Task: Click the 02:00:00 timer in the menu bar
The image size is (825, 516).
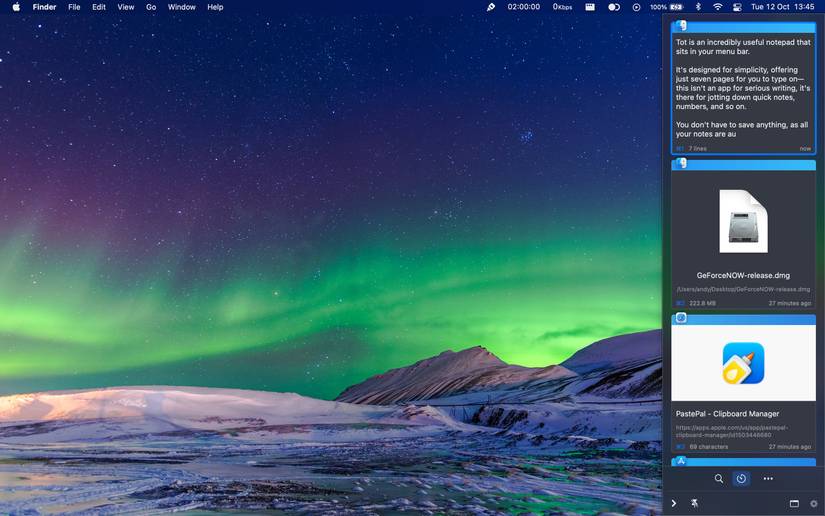Action: [524, 7]
